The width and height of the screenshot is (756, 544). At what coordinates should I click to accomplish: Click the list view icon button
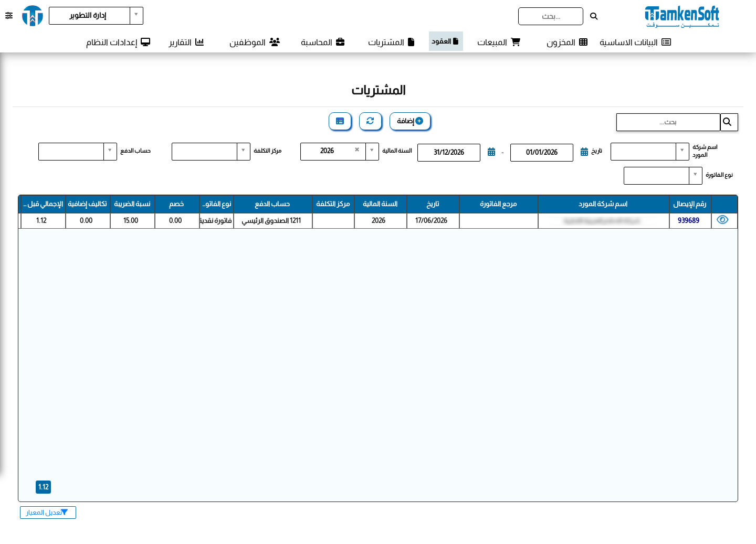pos(340,121)
